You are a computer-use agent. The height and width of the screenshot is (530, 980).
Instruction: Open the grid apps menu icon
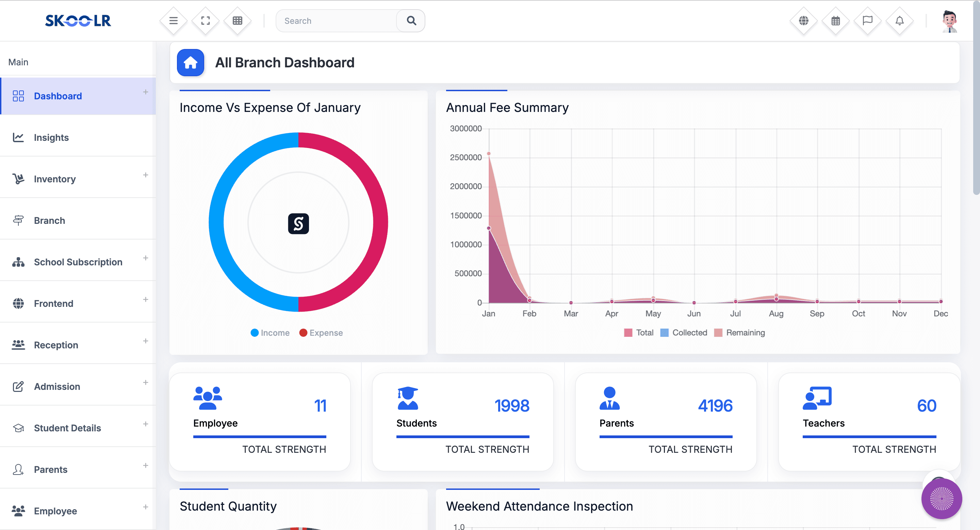[238, 20]
